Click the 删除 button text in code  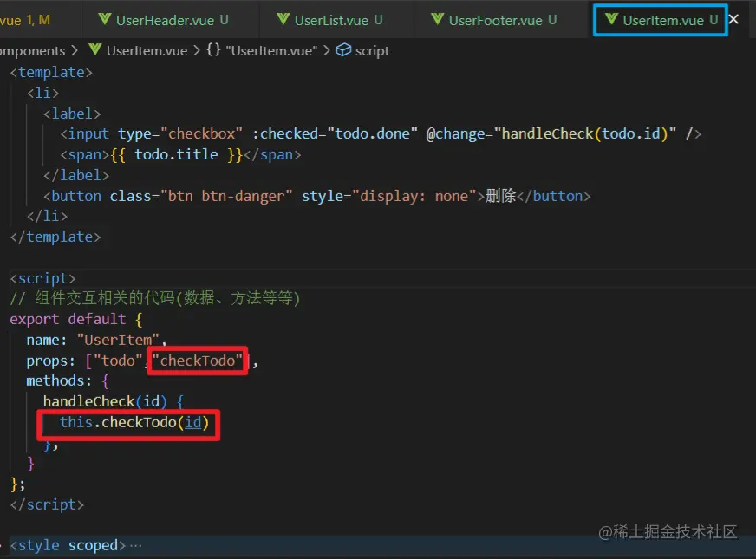pos(501,196)
